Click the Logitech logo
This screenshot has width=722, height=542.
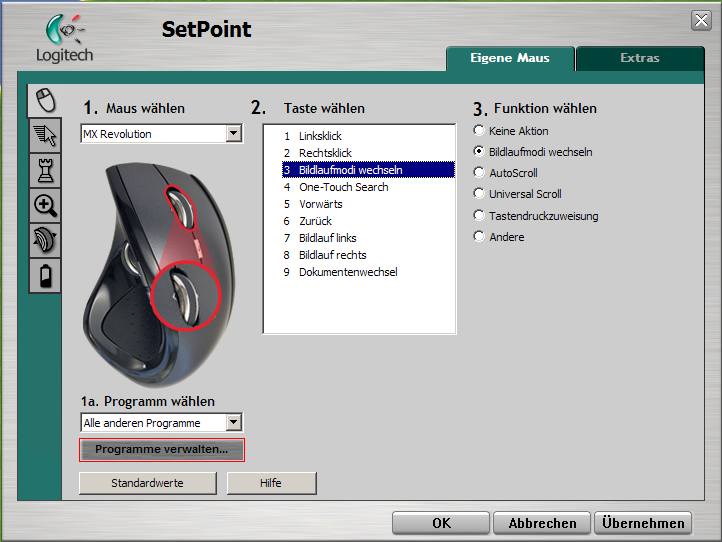click(64, 39)
